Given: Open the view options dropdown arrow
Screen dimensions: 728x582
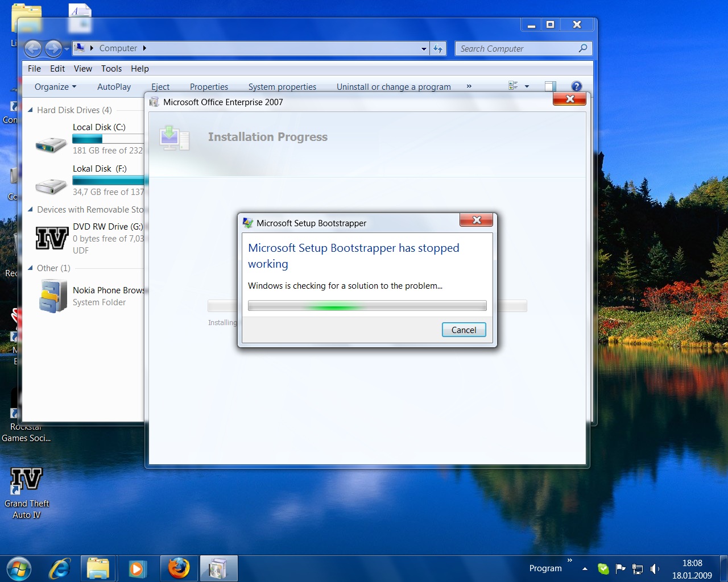Looking at the screenshot, I should [x=527, y=86].
